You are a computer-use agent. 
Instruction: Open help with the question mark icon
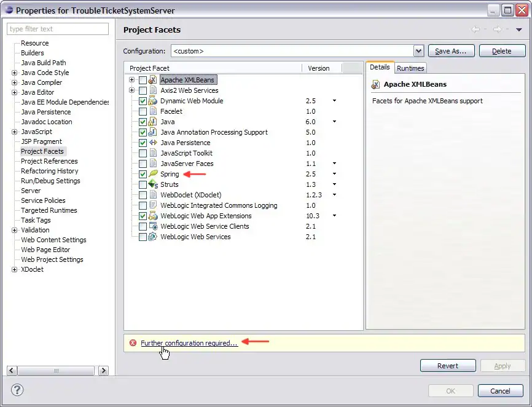tap(17, 390)
